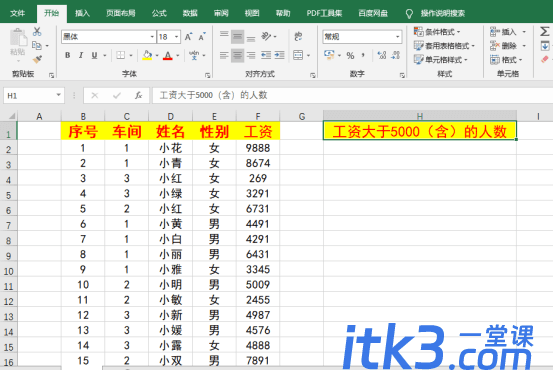Screen dimensions: 554x371
Task: Toggle Bold formatting
Action: coord(67,55)
